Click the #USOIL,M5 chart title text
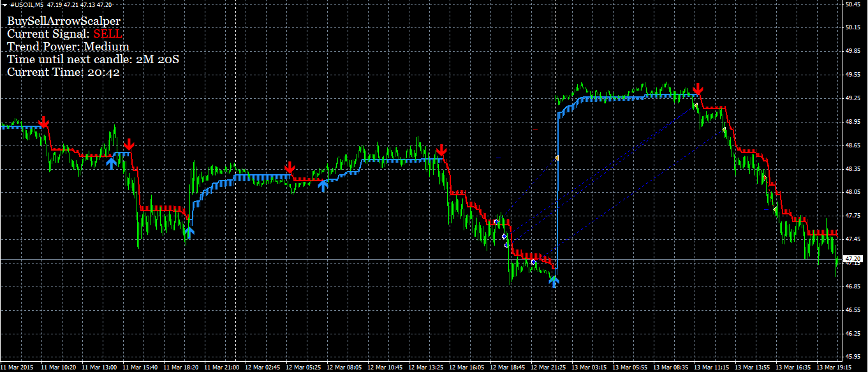The height and width of the screenshot is (372, 868). click(x=26, y=4)
